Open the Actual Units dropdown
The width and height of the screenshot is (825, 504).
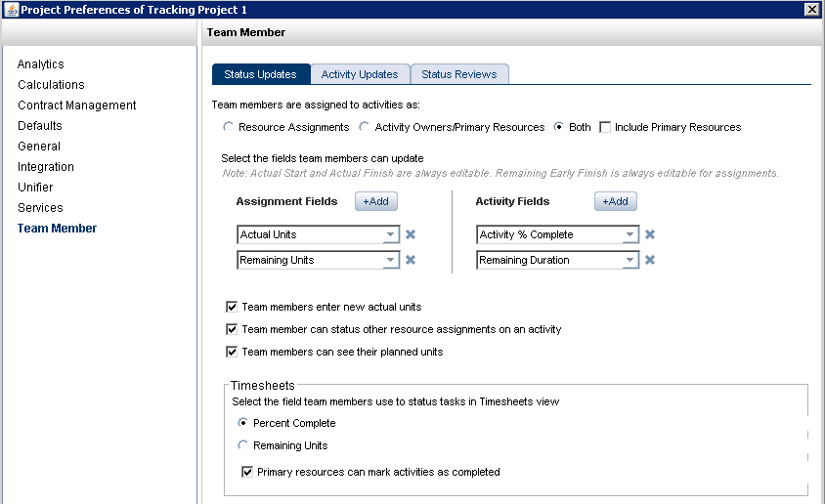[x=390, y=234]
